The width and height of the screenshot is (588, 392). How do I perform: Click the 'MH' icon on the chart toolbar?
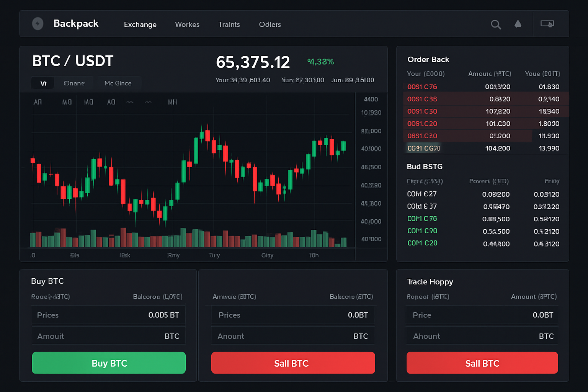172,102
